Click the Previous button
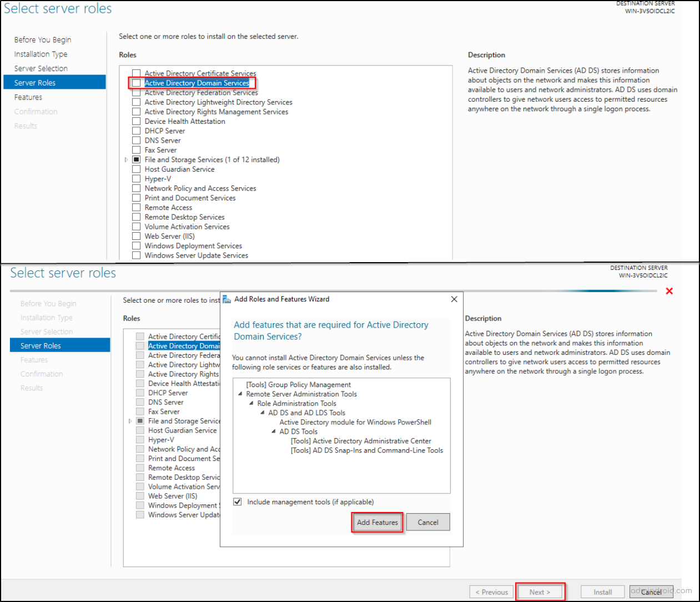700x602 pixels. (x=491, y=591)
